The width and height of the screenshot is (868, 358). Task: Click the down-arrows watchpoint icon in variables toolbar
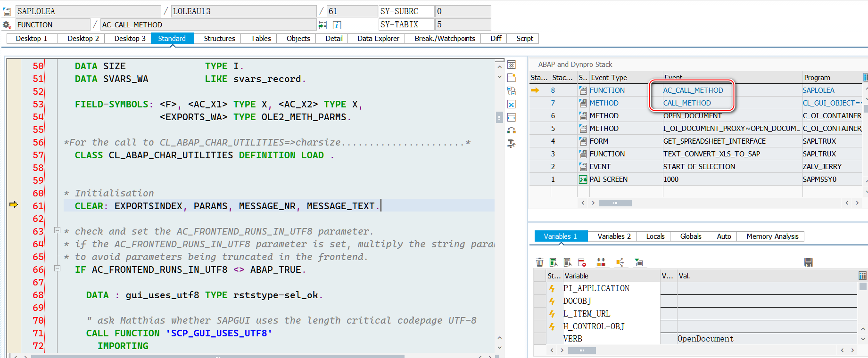pos(601,262)
